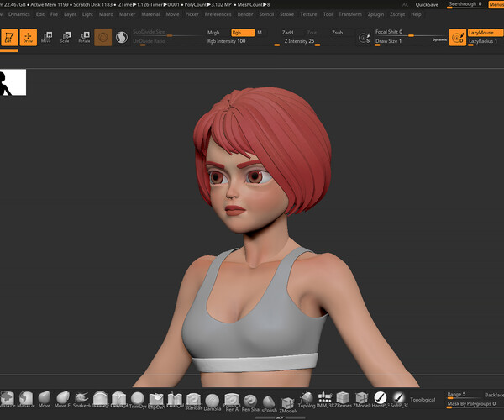This screenshot has width=504, height=420.
Task: Open the Tool menu
Action: (x=328, y=14)
